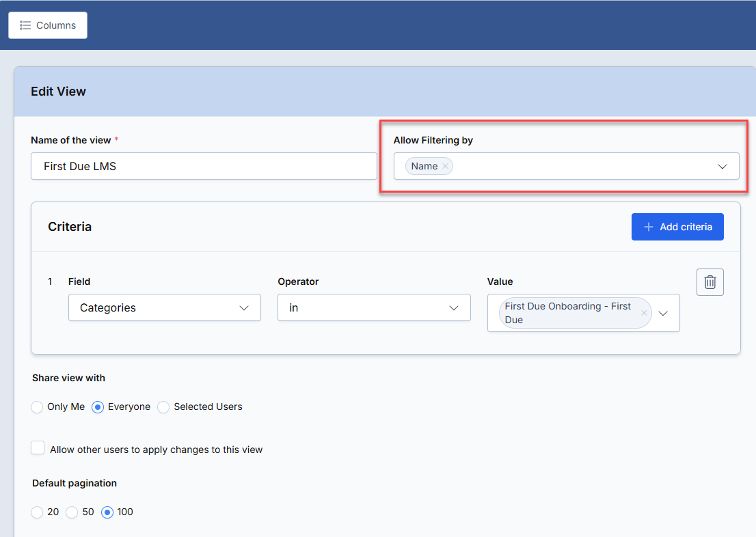Remove the First Due Onboarding value tag
The image size is (756, 537).
(644, 313)
